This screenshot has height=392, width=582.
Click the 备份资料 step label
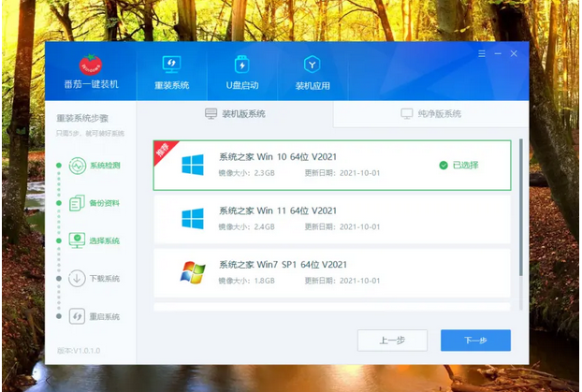point(104,203)
